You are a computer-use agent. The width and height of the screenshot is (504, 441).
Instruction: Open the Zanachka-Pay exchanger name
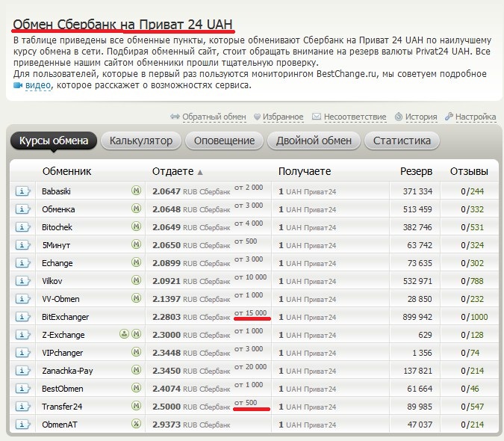click(x=67, y=371)
